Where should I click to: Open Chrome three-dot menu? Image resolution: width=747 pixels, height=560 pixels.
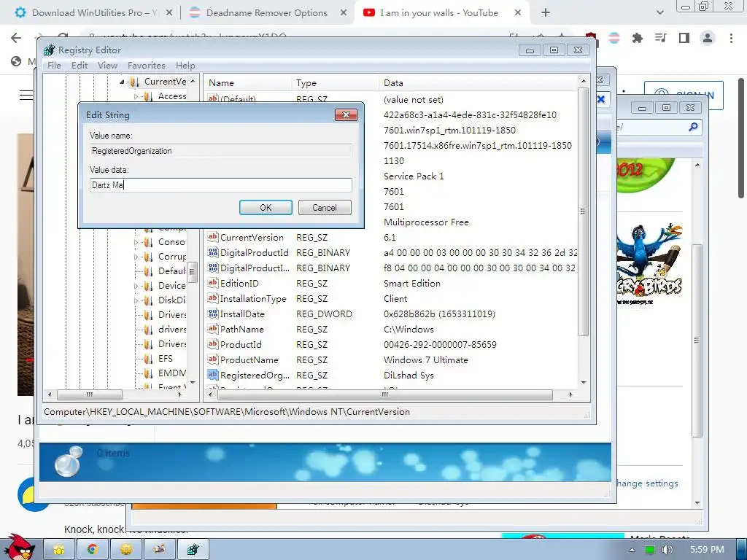731,38
